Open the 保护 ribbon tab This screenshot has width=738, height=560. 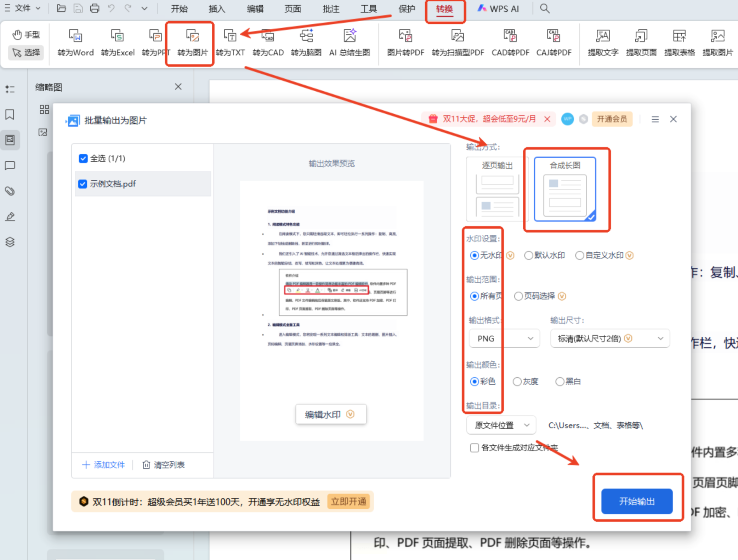point(407,8)
